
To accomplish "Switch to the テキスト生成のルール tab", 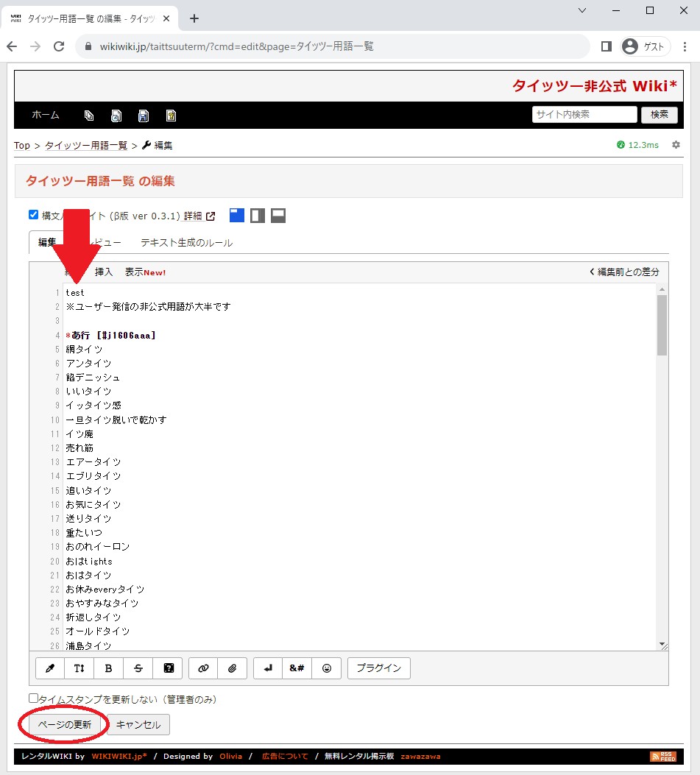I will click(186, 243).
